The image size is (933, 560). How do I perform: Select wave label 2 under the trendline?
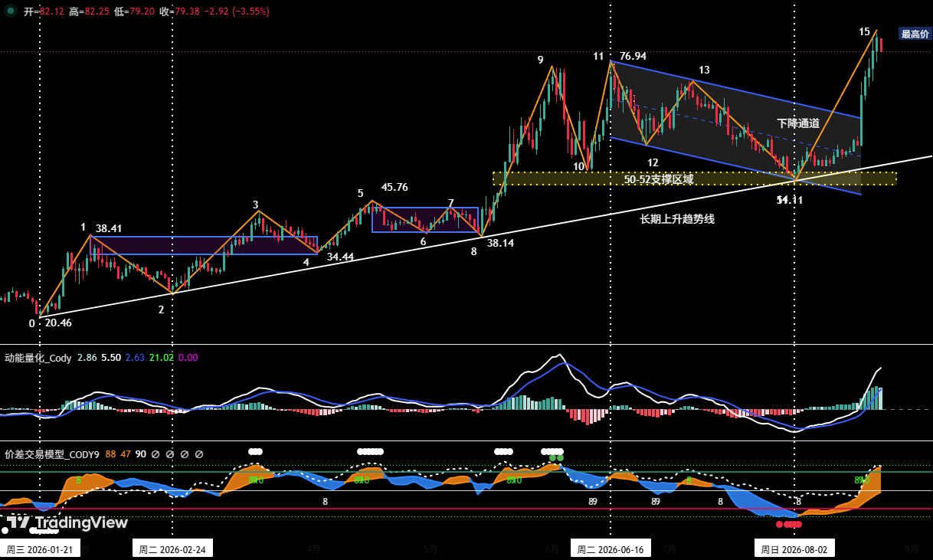click(161, 309)
